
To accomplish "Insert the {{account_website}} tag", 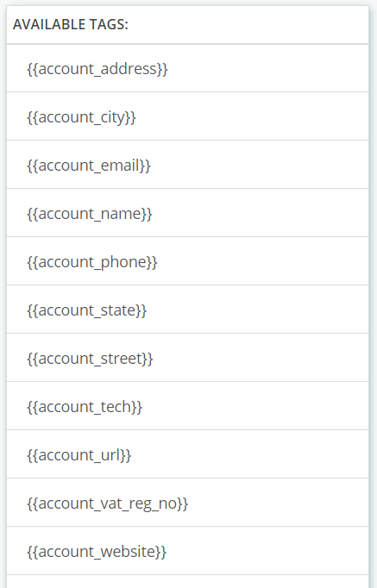I will coord(97,552).
